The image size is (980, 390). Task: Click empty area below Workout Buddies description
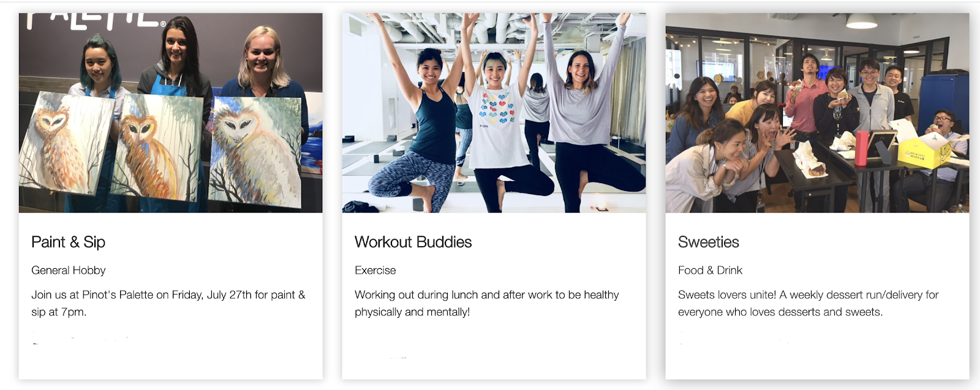[494, 352]
